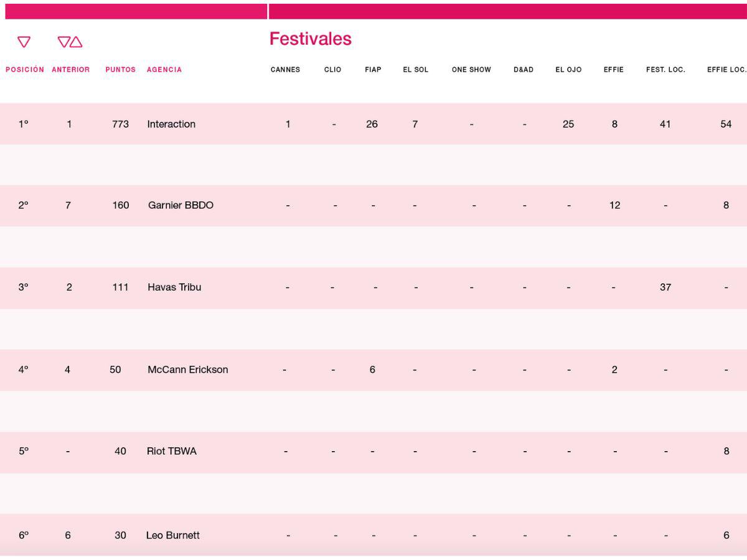Click the FEST. LOC. column header
Screen dimensions: 747x560
(x=665, y=70)
